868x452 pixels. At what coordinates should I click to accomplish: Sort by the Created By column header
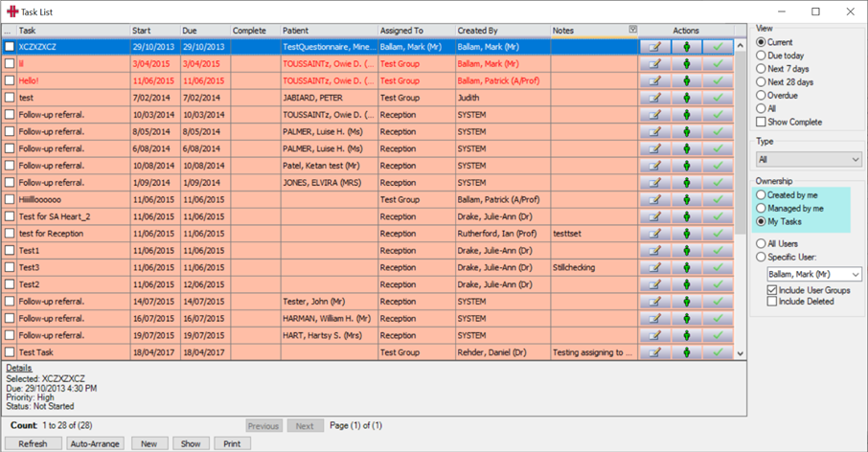[503, 31]
